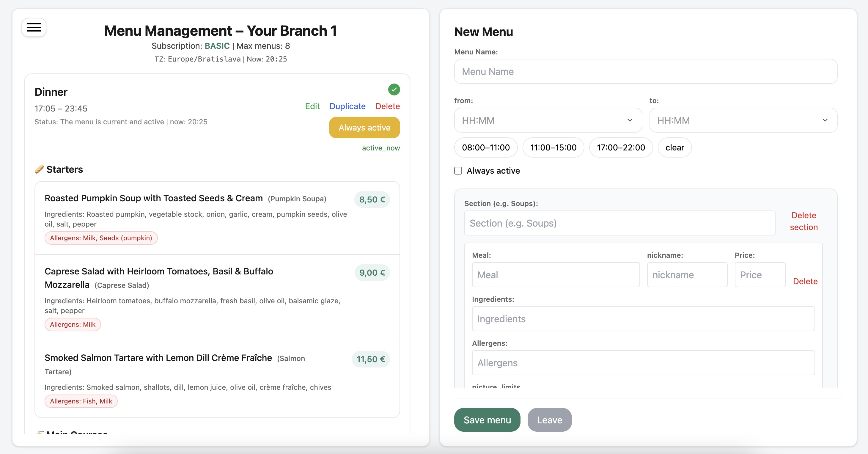Click the 9,00 € price badge

pos(372,272)
